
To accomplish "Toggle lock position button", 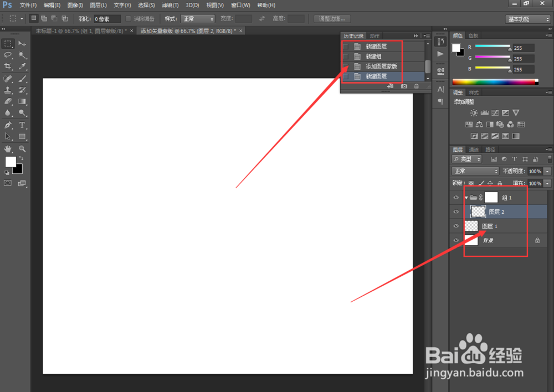I will [490, 183].
